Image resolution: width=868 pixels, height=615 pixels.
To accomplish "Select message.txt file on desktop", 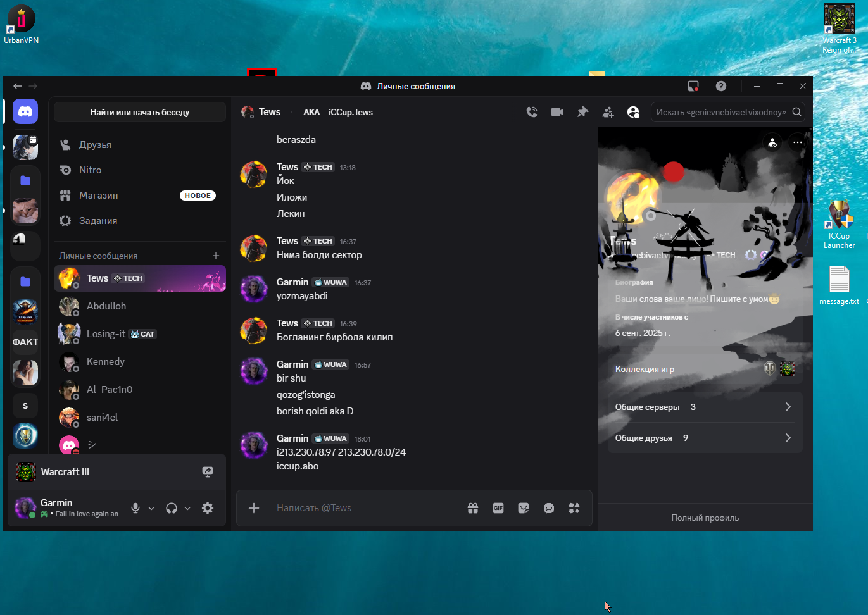I will pyautogui.click(x=840, y=285).
